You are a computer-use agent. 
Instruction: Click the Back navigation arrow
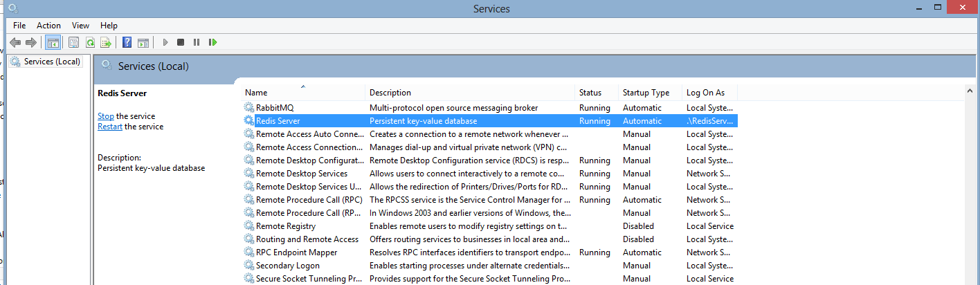15,43
